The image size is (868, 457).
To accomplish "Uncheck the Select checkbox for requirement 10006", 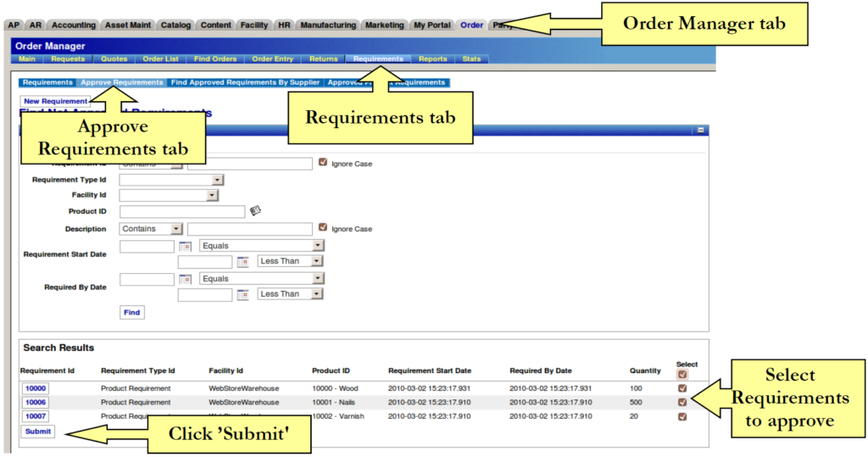I will (x=682, y=402).
